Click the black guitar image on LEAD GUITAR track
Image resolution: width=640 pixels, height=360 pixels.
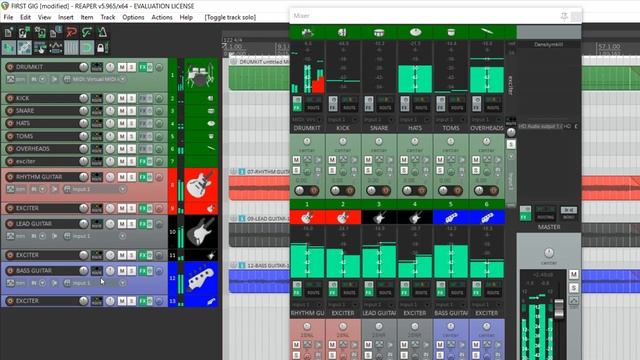[x=201, y=231]
